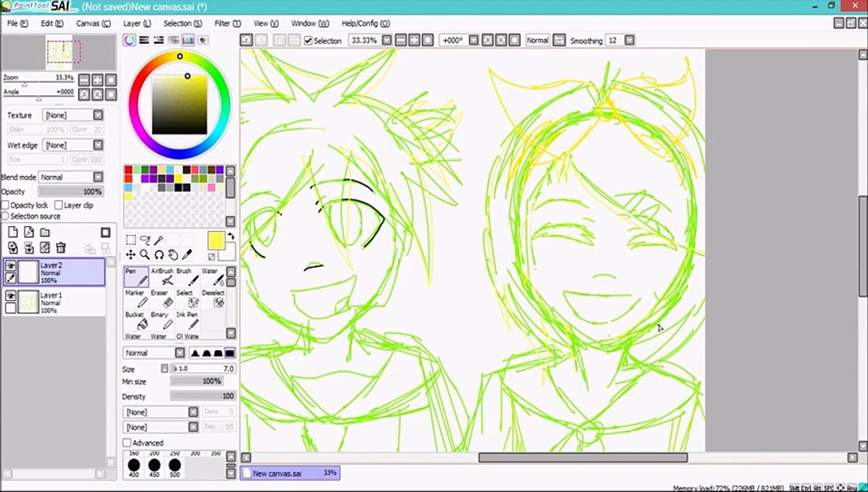The image size is (868, 492).
Task: Enable the Layer clip checkbox
Action: tap(58, 205)
